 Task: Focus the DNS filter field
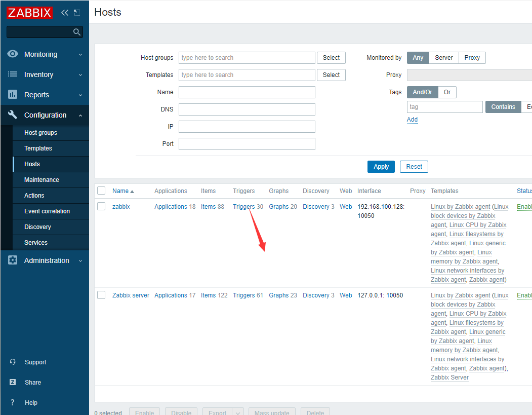(x=247, y=109)
